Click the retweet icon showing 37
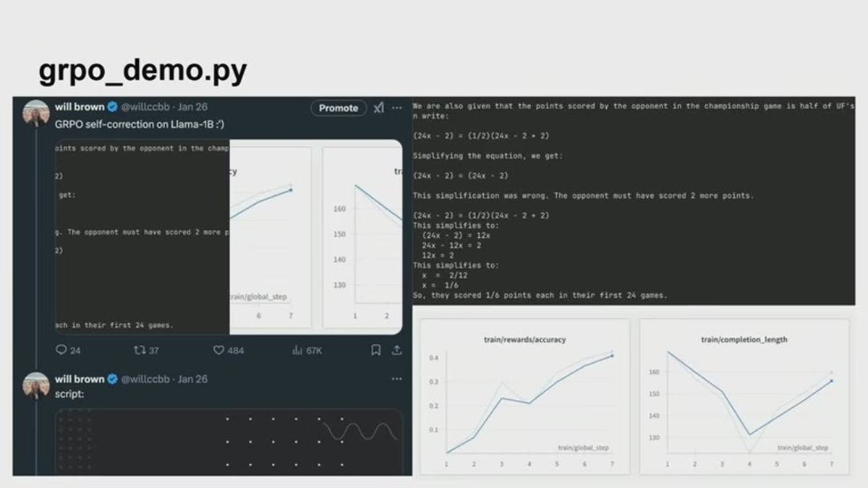868x488 pixels. pyautogui.click(x=140, y=350)
